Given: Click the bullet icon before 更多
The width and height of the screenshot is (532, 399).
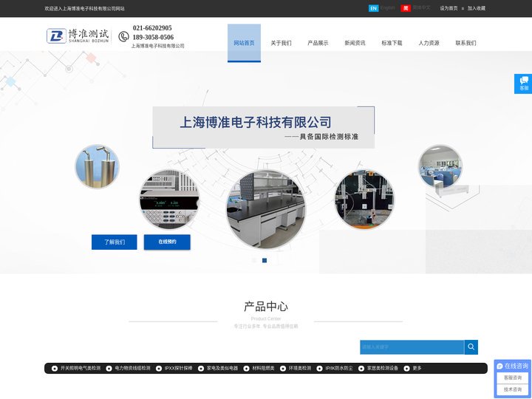Looking at the screenshot, I should pos(407,369).
